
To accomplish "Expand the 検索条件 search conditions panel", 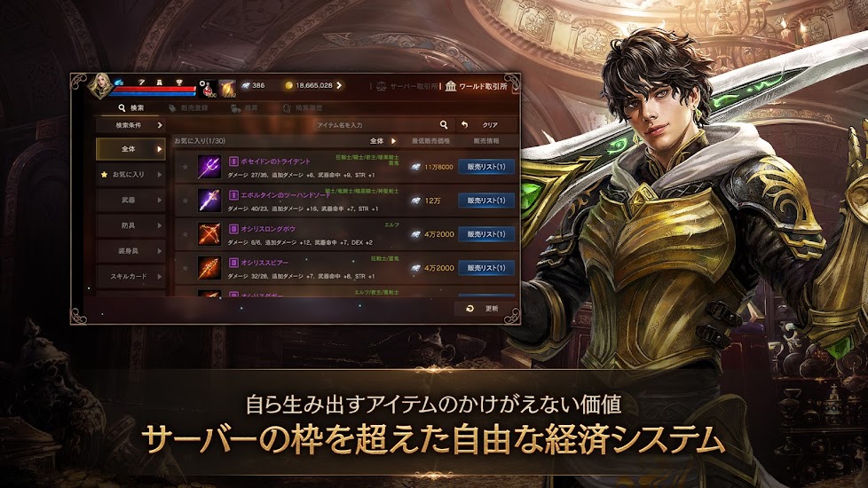I will tap(130, 125).
